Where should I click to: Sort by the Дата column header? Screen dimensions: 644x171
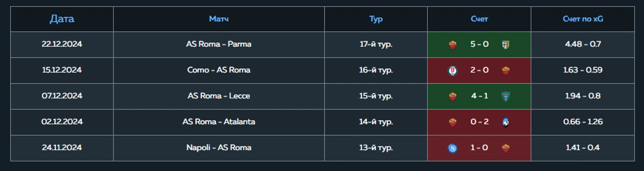tap(62, 19)
